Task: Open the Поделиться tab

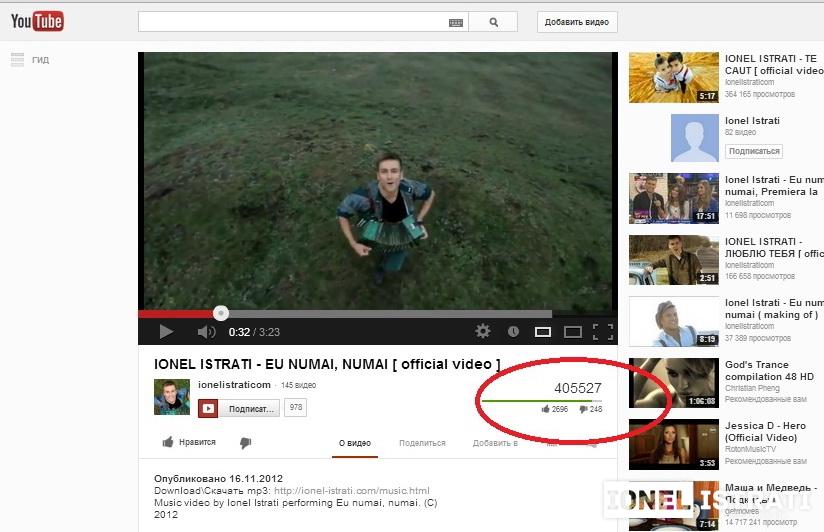Action: pyautogui.click(x=422, y=442)
